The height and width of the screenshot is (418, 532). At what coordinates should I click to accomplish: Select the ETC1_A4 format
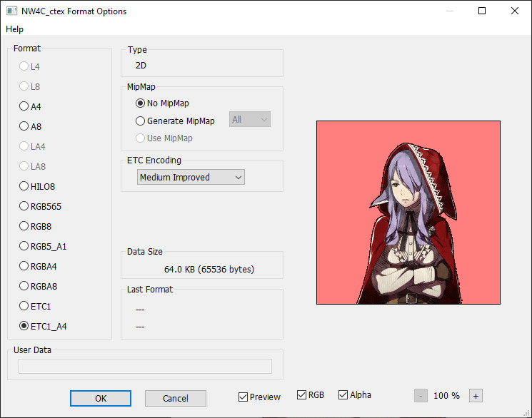(43, 327)
